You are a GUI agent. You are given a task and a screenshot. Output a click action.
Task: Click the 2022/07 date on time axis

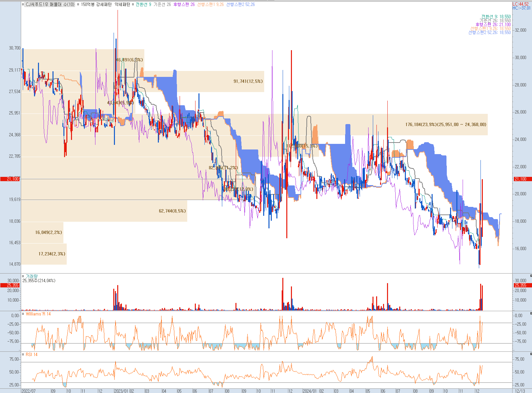(28, 391)
